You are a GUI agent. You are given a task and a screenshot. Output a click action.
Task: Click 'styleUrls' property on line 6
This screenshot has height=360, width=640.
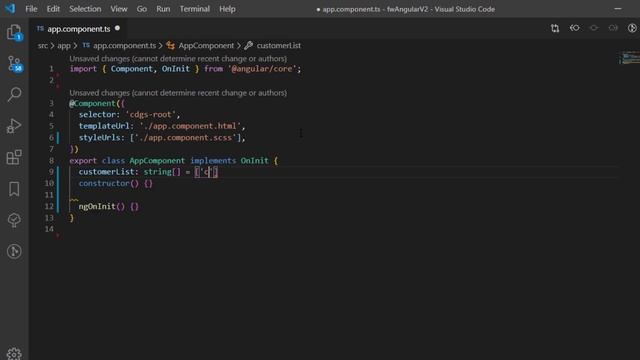click(99, 138)
